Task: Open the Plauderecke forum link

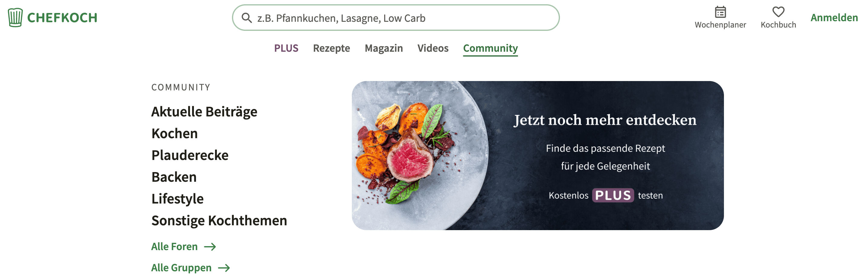Action: 190,155
